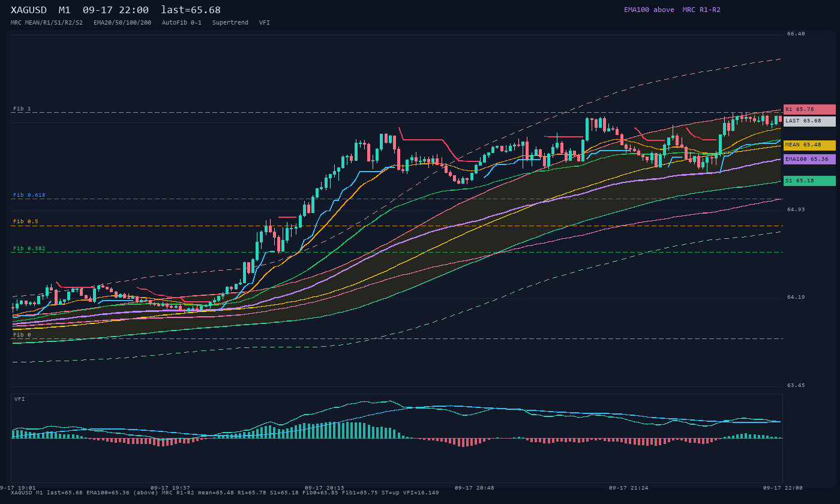Click the 66.40 price axis label
Image resolution: width=840 pixels, height=504 pixels.
click(x=796, y=34)
